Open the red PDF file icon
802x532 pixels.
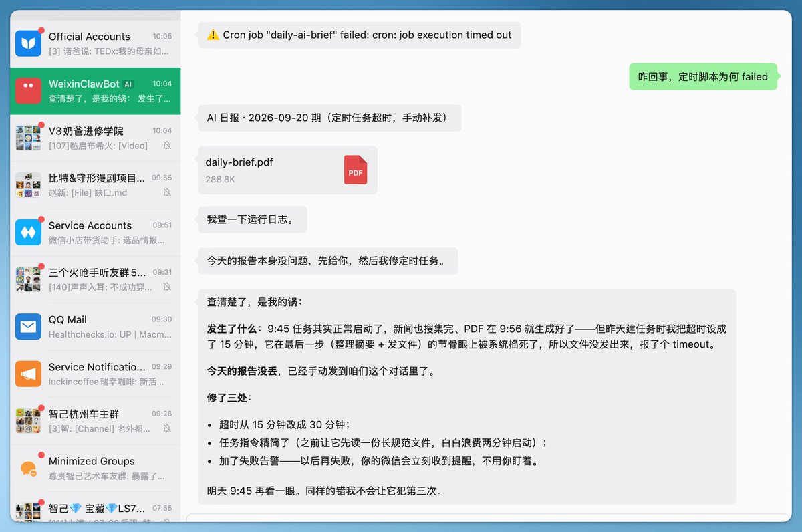(356, 170)
